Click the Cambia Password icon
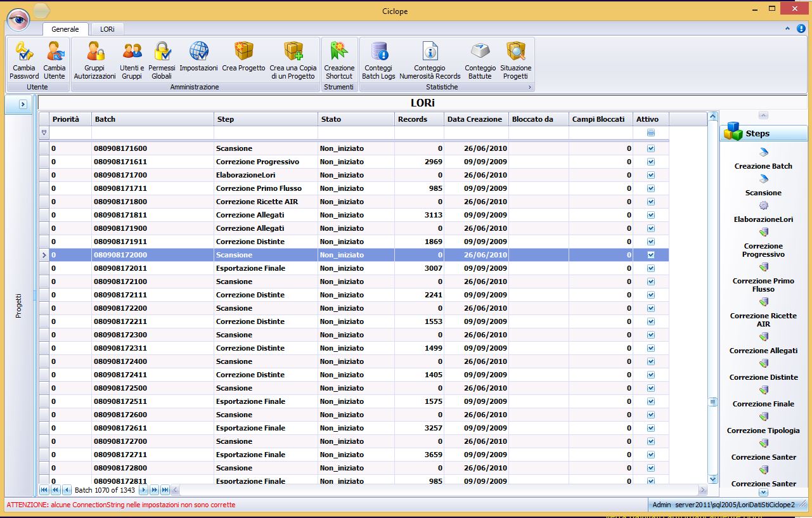This screenshot has height=518, width=812. pyautogui.click(x=24, y=51)
